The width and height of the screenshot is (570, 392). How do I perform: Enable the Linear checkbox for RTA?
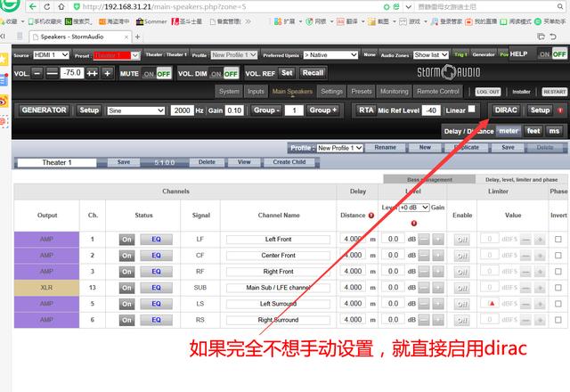coord(471,109)
